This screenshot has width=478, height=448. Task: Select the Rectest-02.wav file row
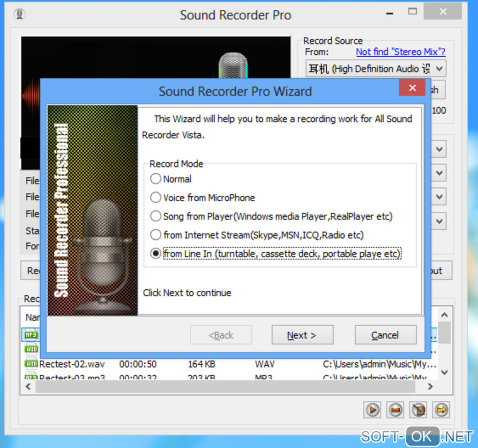click(230, 364)
